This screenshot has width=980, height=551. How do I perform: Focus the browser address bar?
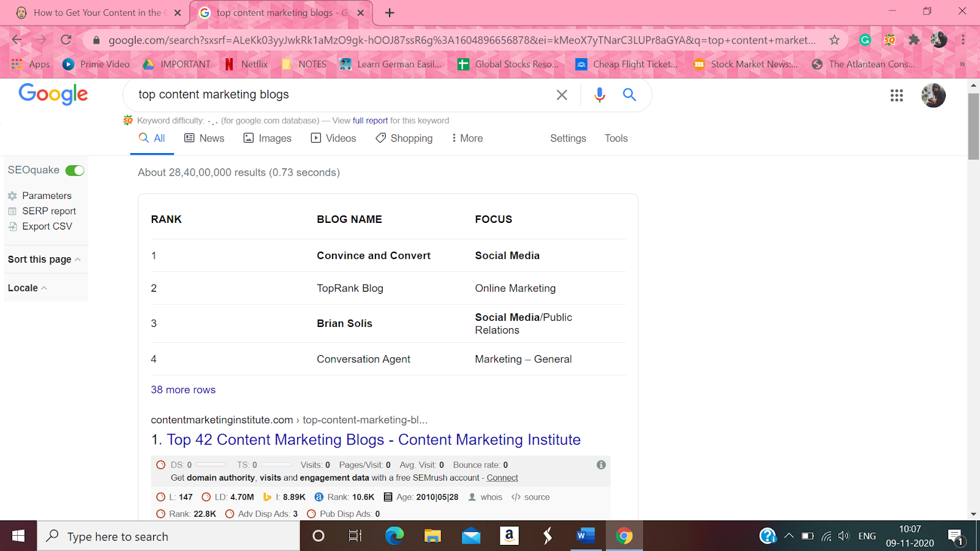[462, 40]
